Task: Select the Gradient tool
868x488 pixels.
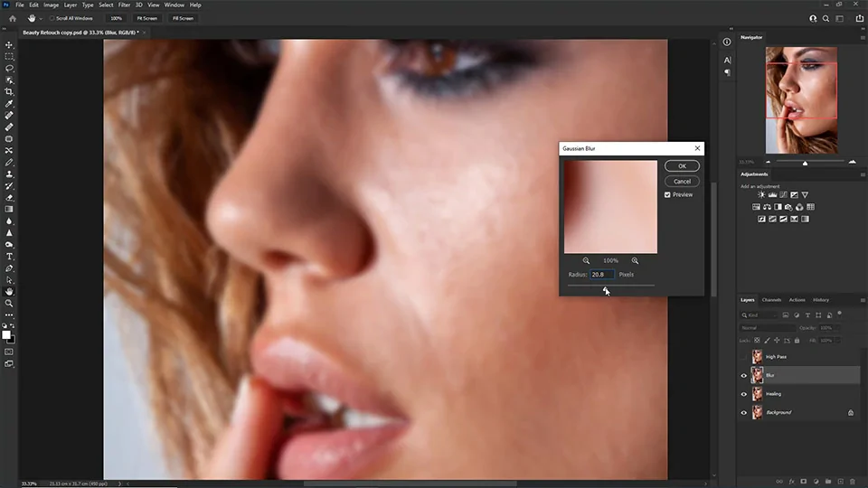Action: click(9, 209)
